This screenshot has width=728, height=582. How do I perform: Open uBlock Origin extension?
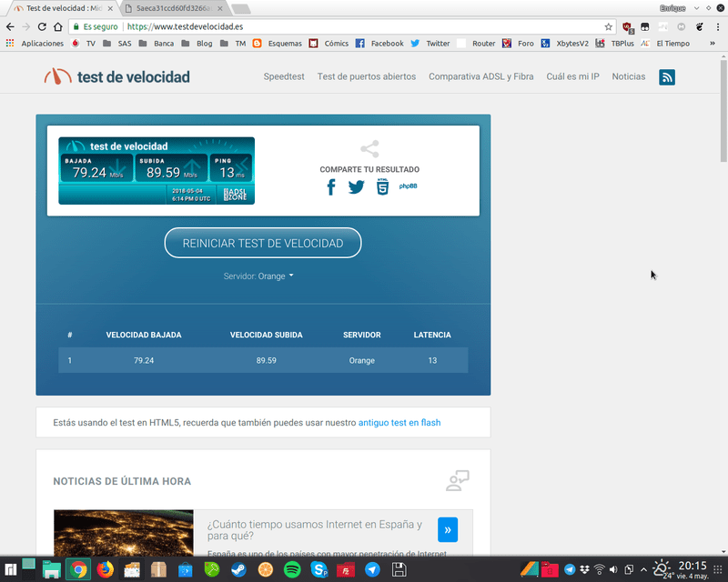(x=628, y=27)
